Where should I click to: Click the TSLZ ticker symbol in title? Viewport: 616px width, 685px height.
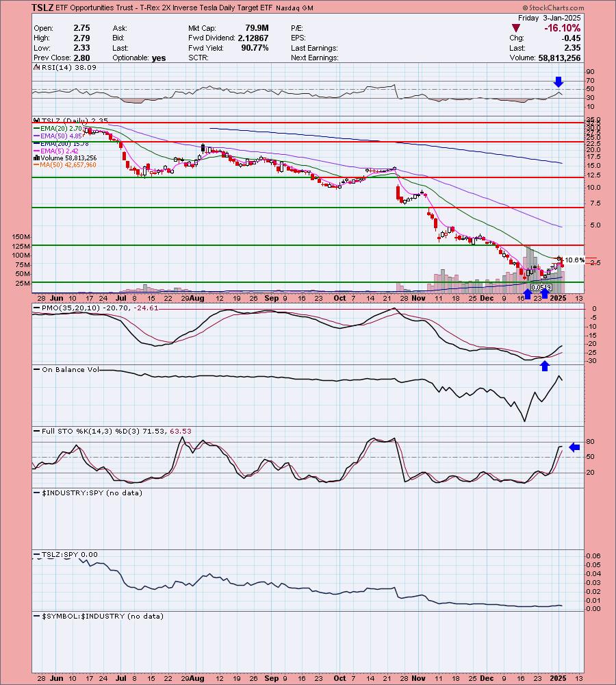click(42, 8)
